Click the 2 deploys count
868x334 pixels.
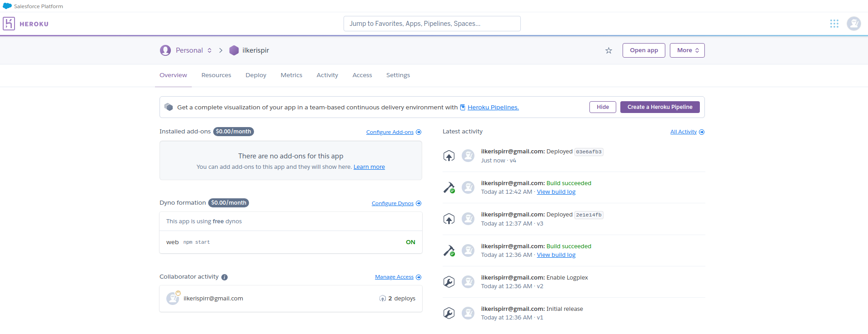tap(402, 299)
